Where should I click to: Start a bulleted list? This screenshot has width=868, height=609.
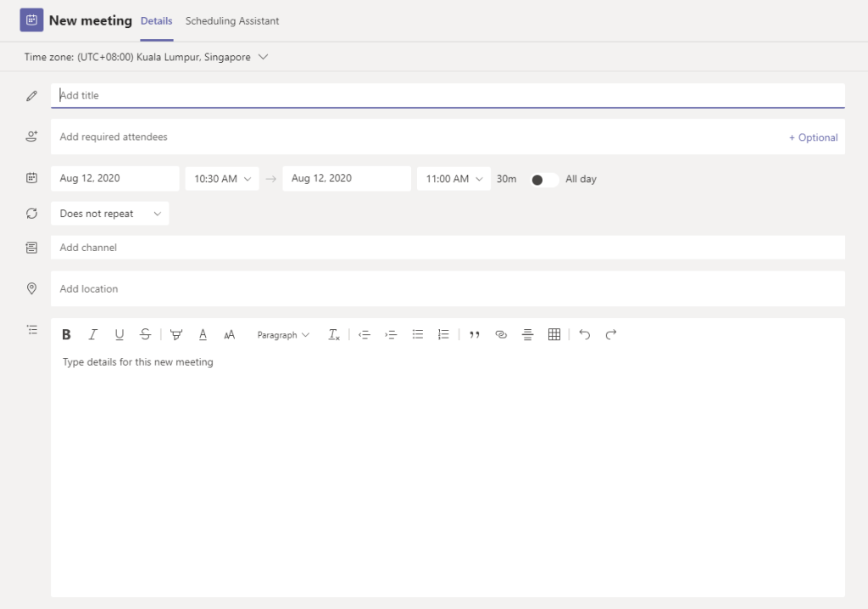point(418,335)
